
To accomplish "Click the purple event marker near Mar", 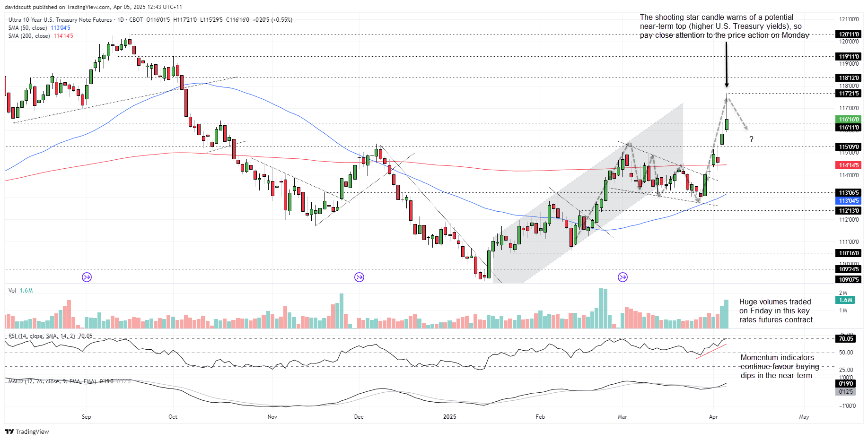I will click(x=623, y=277).
